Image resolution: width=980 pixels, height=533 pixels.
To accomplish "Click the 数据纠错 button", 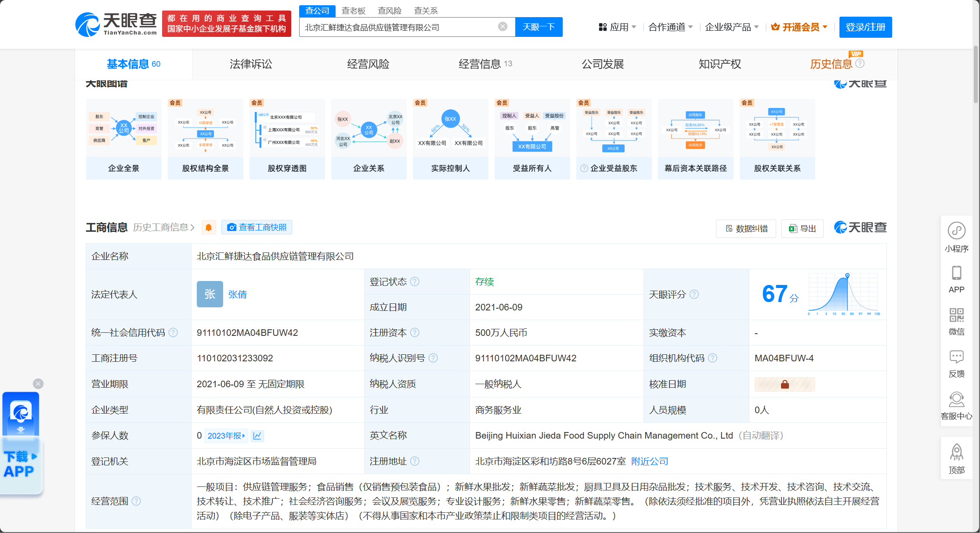I will [x=746, y=229].
